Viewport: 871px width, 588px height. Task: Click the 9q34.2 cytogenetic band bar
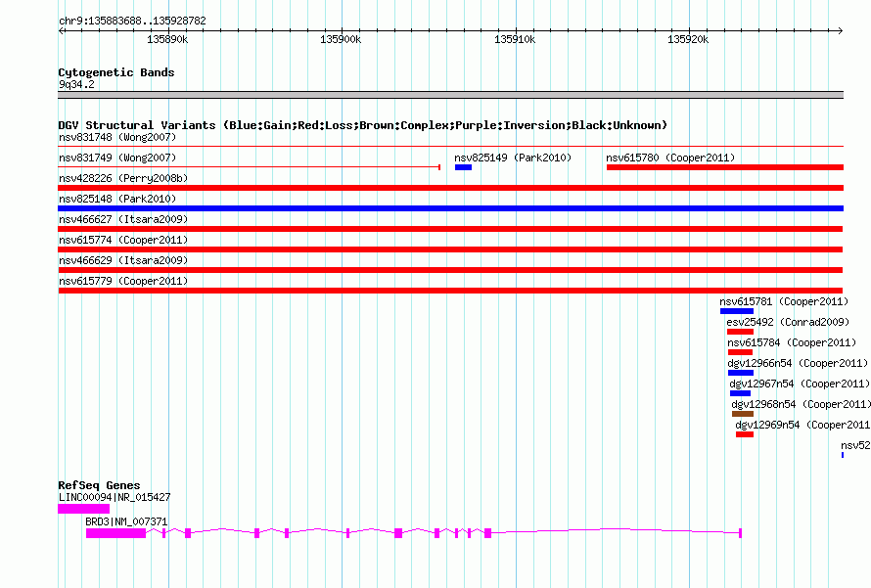point(450,95)
